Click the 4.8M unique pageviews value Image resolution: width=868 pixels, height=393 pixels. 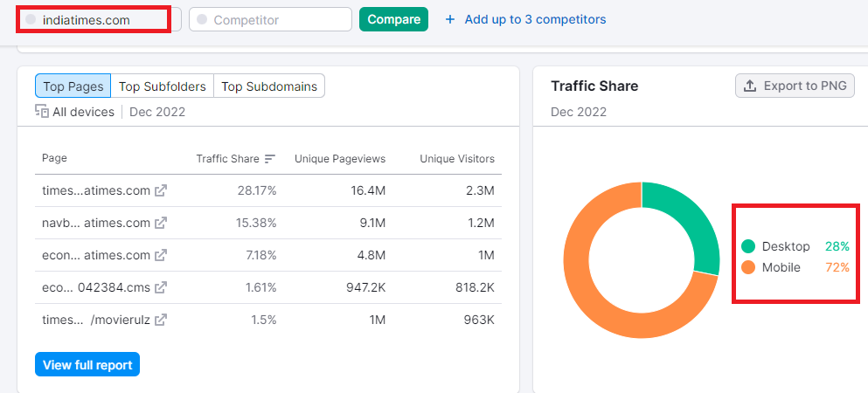point(372,255)
